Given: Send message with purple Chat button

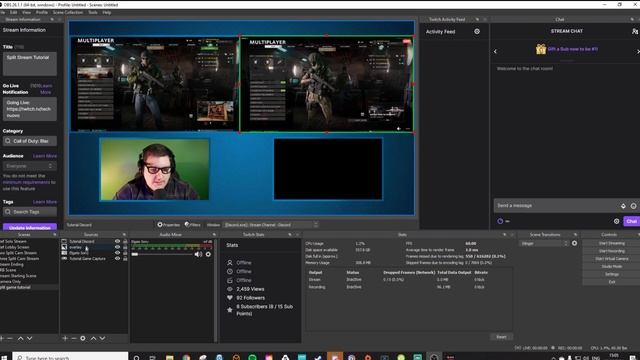Looking at the screenshot, I should pyautogui.click(x=631, y=221).
